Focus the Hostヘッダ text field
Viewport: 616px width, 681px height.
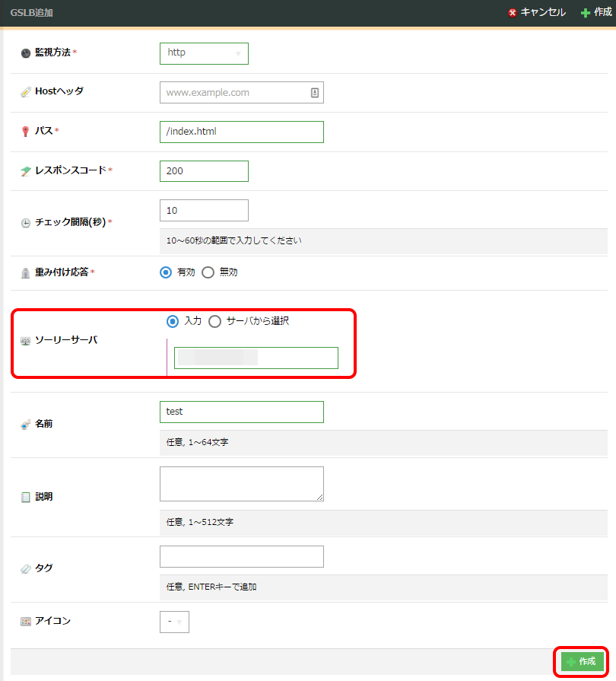(234, 93)
